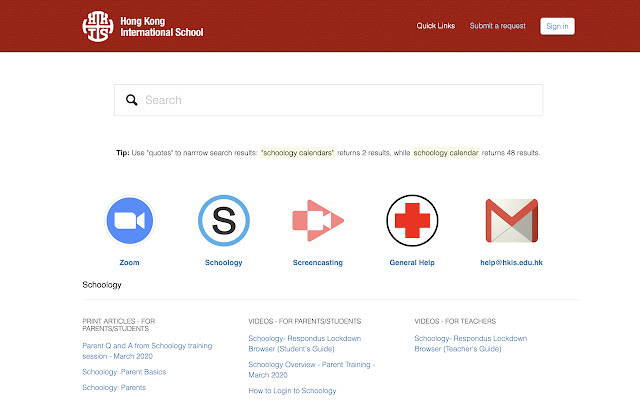Image resolution: width=640 pixels, height=400 pixels.
Task: Open the General Help text link
Action: click(x=412, y=262)
